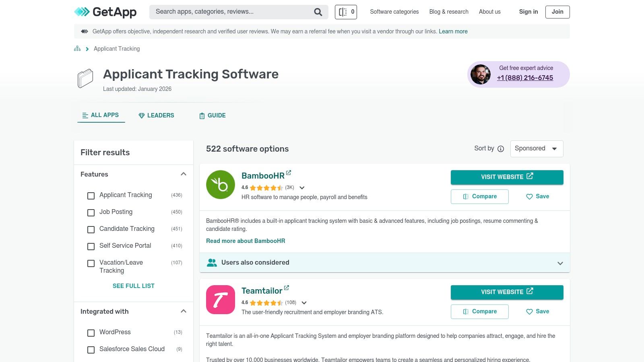Check the Applicant Tracking filter
The image size is (644, 362).
(x=91, y=196)
